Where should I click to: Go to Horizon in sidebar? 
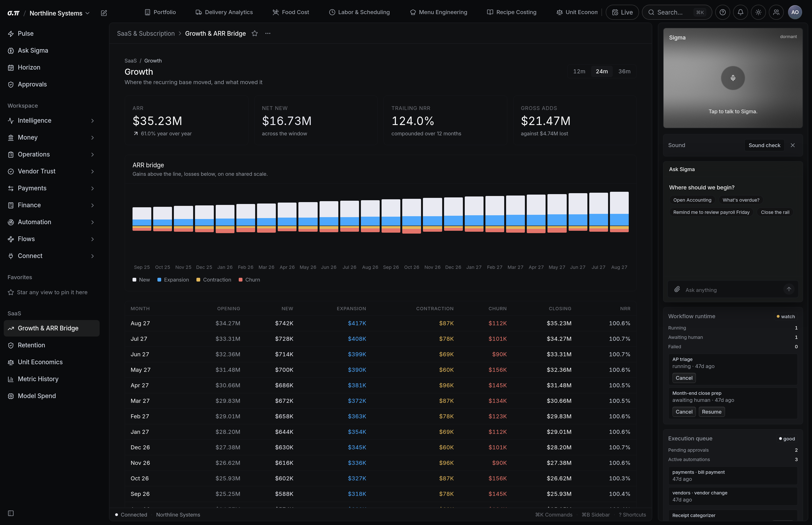click(x=51, y=67)
